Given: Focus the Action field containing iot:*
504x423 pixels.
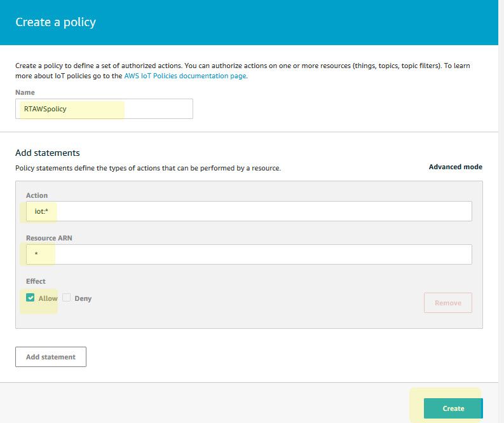Looking at the screenshot, I should 249,211.
